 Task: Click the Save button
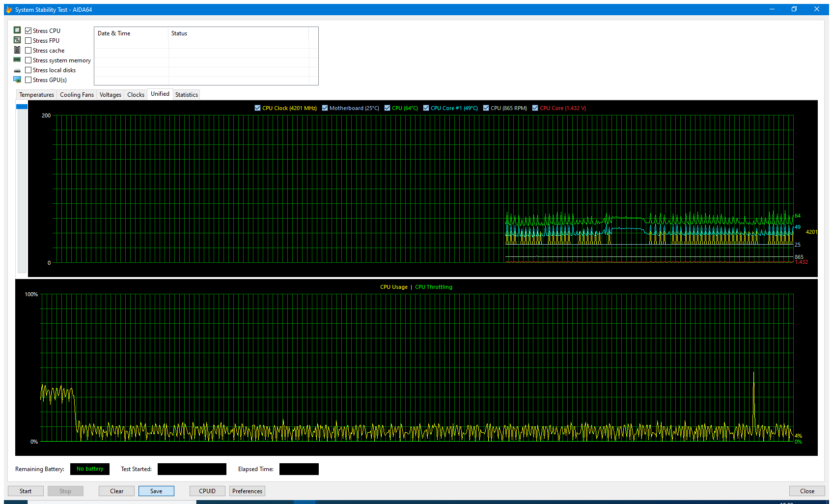pyautogui.click(x=156, y=491)
